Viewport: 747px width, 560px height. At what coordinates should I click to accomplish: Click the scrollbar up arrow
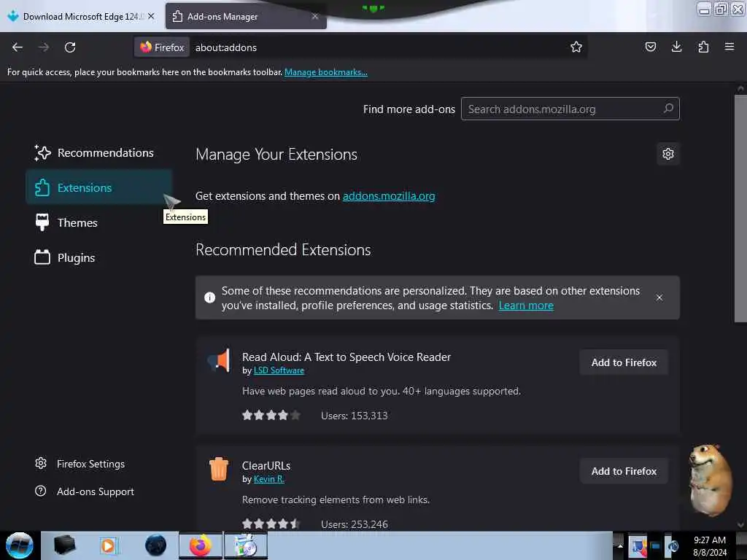740,88
